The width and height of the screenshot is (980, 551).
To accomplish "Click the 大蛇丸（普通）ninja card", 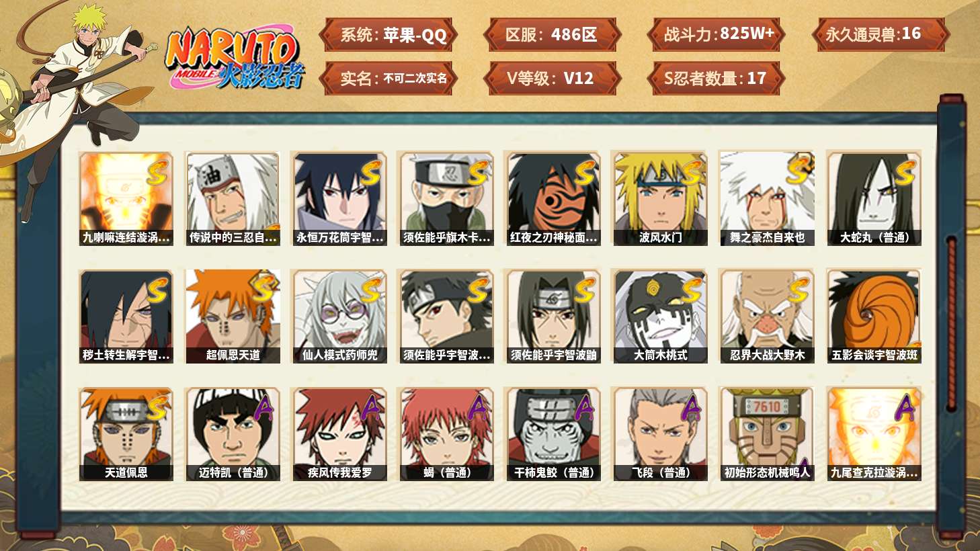I will coord(874,199).
